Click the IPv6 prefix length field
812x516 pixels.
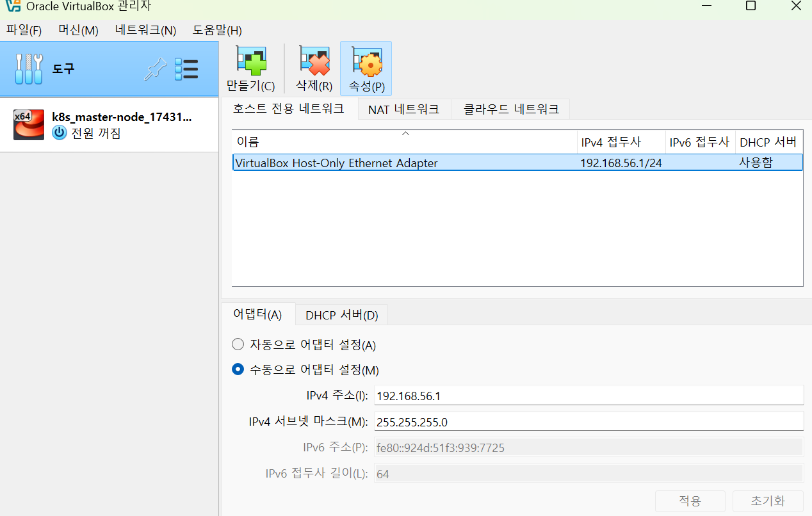click(589, 474)
